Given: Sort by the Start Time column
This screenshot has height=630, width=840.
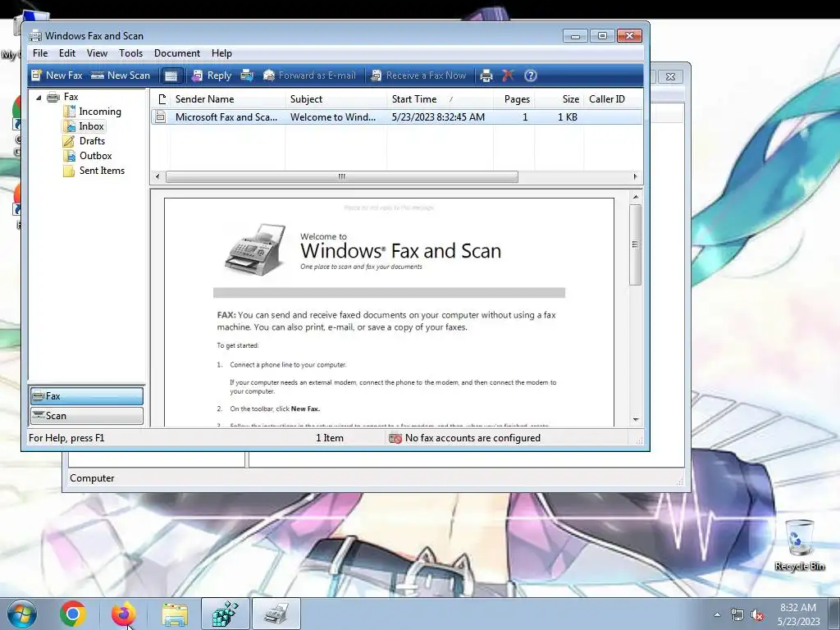Looking at the screenshot, I should tap(440, 99).
